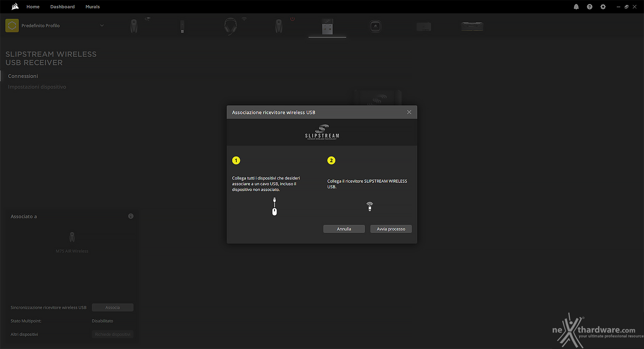Open the Home tab
Image resolution: width=644 pixels, height=349 pixels.
[x=33, y=7]
